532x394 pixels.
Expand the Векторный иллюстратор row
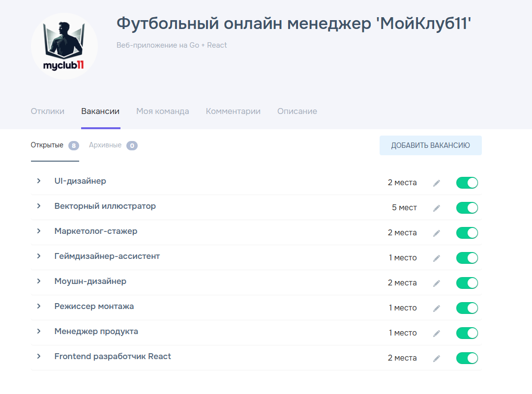[x=39, y=206]
